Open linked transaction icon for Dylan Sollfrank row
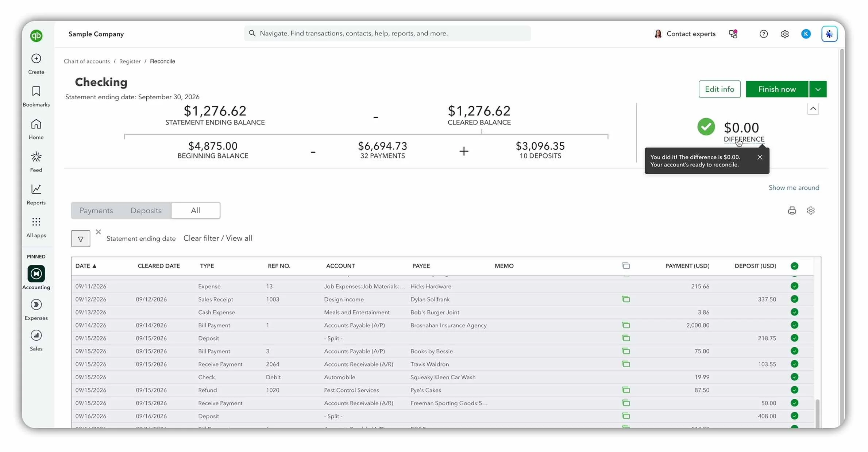 pyautogui.click(x=626, y=299)
